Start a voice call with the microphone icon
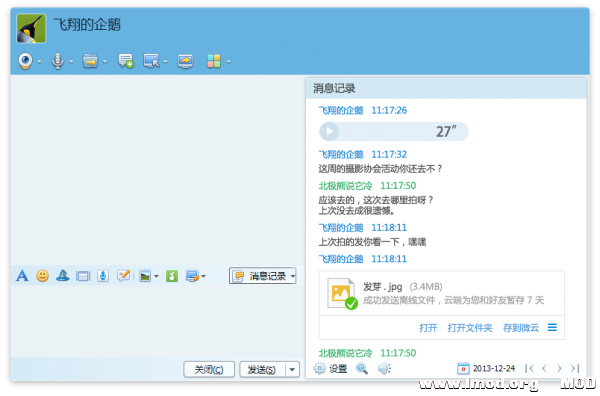Screen dimensions: 600x396 (57, 61)
